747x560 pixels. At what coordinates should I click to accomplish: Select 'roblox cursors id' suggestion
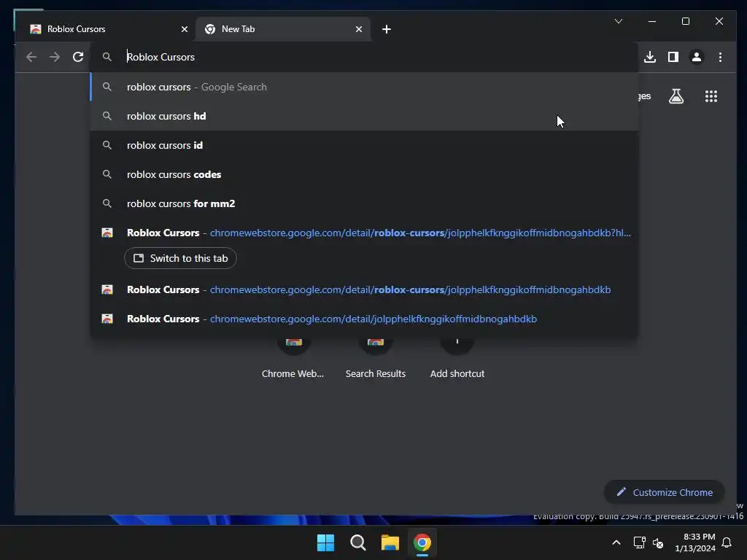pyautogui.click(x=364, y=145)
